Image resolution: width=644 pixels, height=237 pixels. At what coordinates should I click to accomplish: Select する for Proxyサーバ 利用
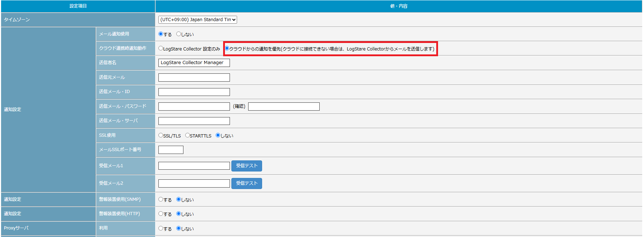tap(161, 228)
